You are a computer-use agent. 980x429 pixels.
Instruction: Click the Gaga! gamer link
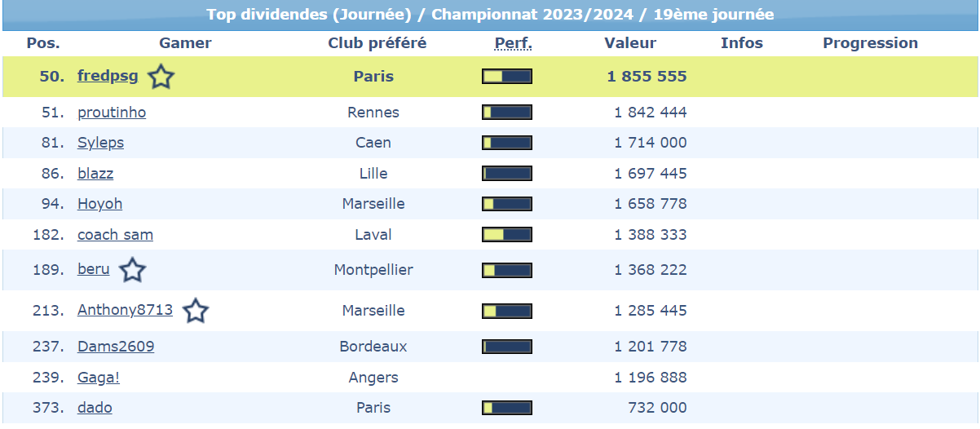pyautogui.click(x=99, y=378)
